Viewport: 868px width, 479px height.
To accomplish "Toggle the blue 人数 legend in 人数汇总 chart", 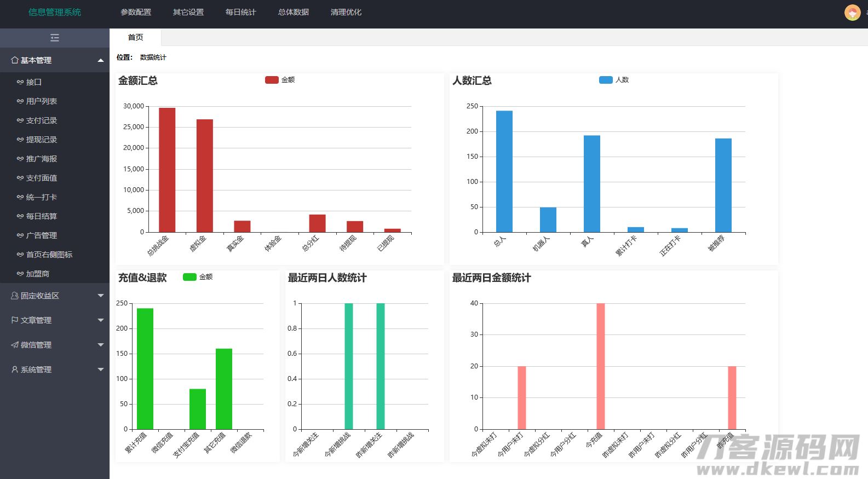I will pyautogui.click(x=606, y=80).
